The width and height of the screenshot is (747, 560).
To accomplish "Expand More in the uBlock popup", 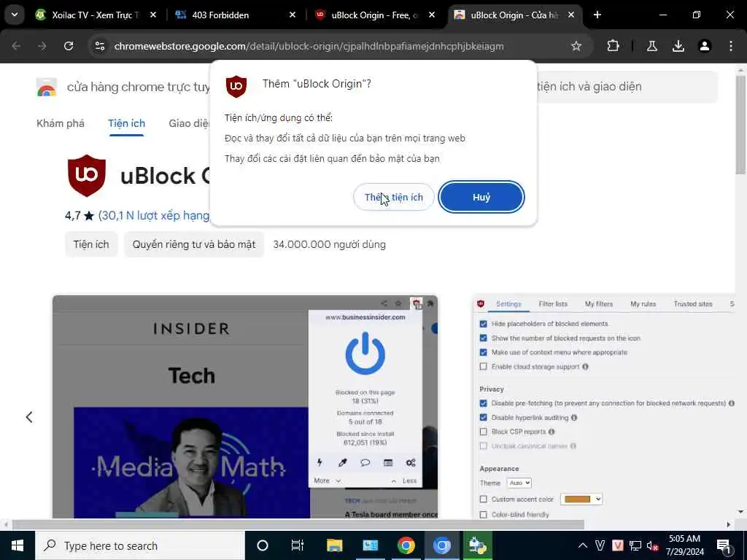I will 327,481.
